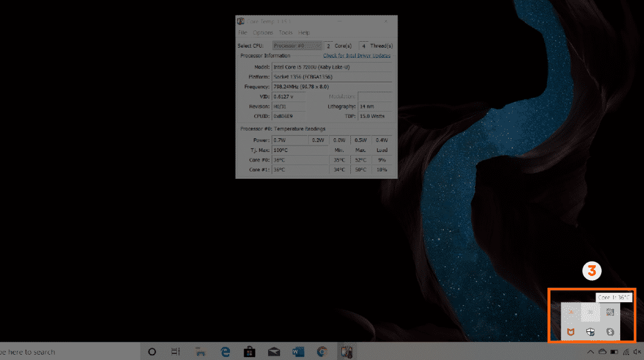The width and height of the screenshot is (644, 360).
Task: Open the Skype tray icon
Action: point(610,331)
